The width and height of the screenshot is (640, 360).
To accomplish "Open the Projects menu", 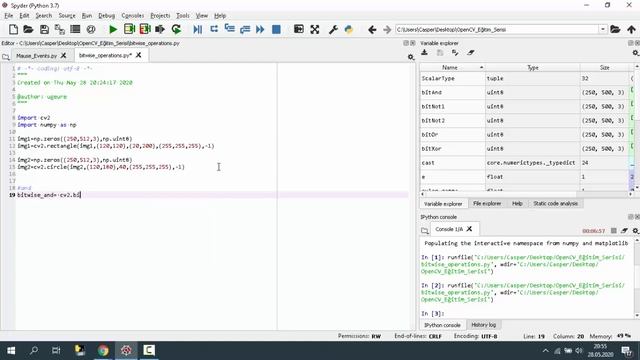I will (x=160, y=16).
